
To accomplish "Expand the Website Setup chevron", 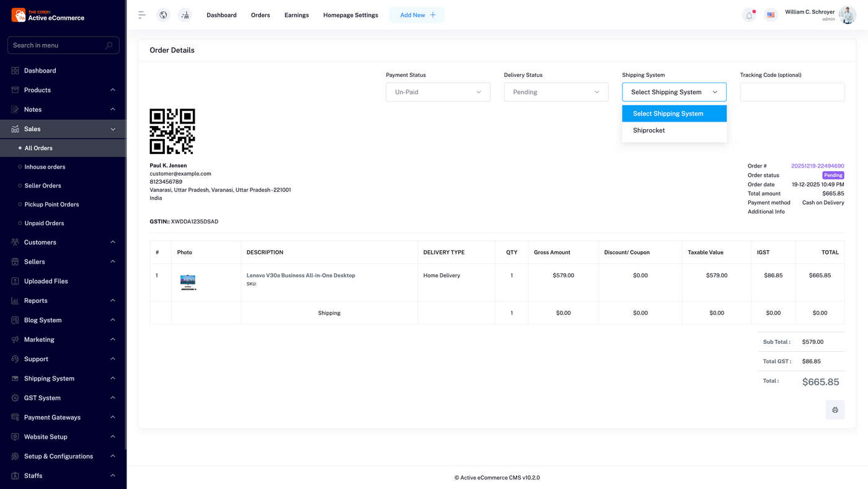I will [x=113, y=437].
